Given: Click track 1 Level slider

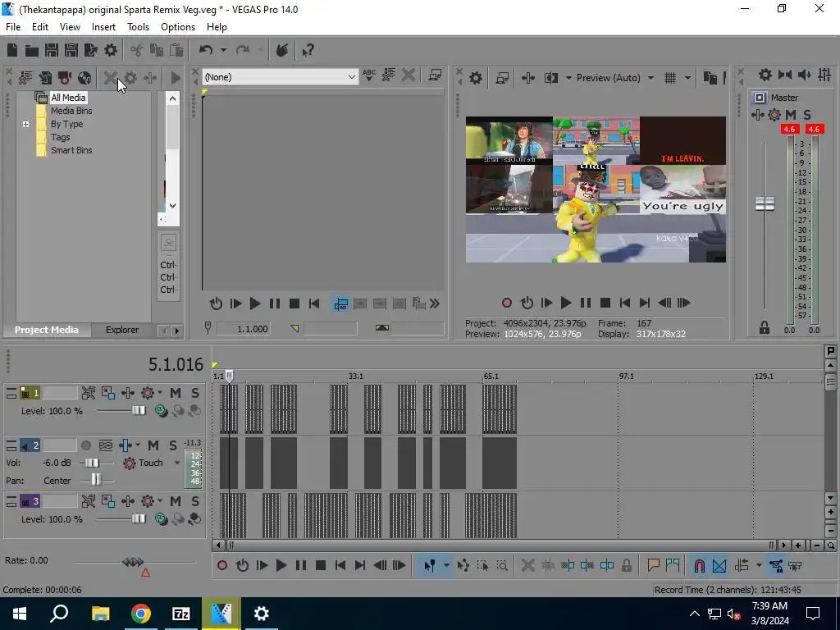Looking at the screenshot, I should [x=138, y=411].
